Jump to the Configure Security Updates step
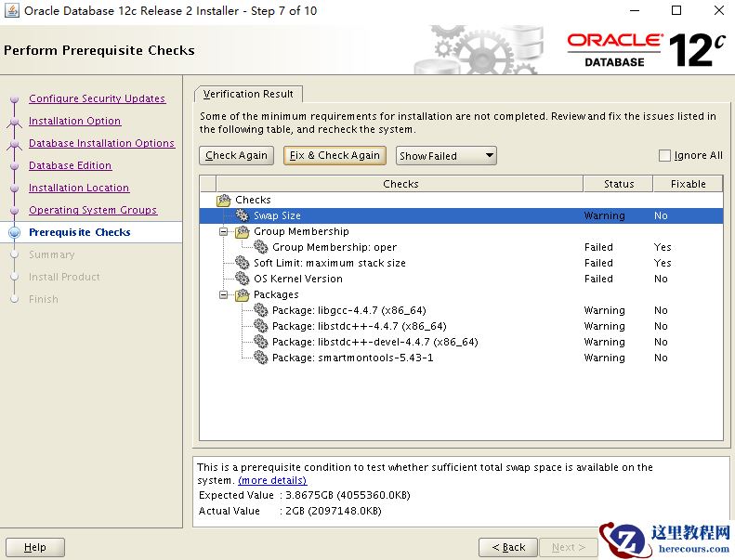Image resolution: width=735 pixels, height=560 pixels. tap(97, 98)
